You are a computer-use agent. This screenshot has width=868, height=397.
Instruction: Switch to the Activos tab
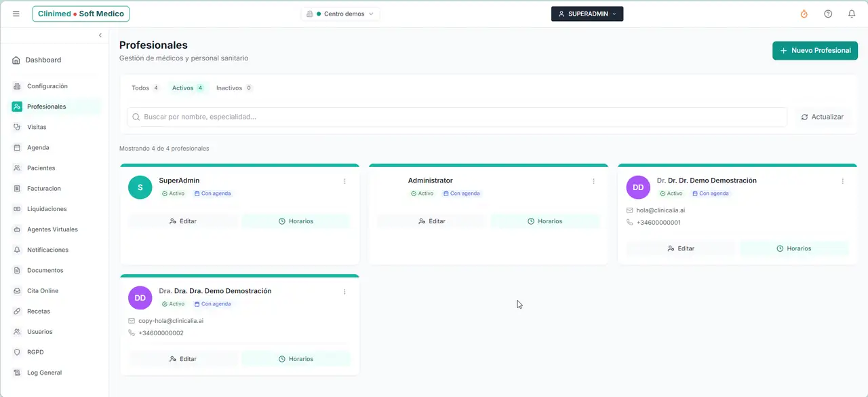click(x=188, y=88)
